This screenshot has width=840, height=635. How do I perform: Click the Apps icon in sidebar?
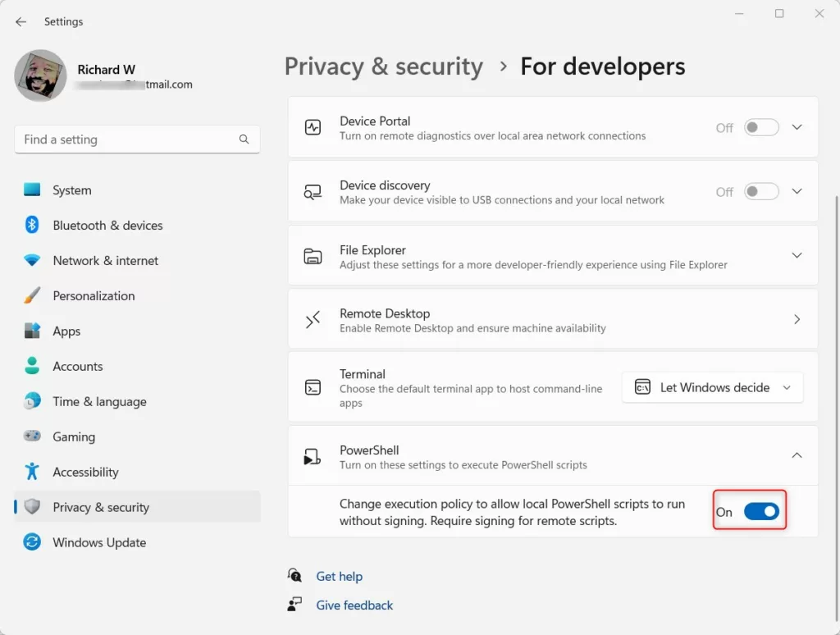(32, 331)
